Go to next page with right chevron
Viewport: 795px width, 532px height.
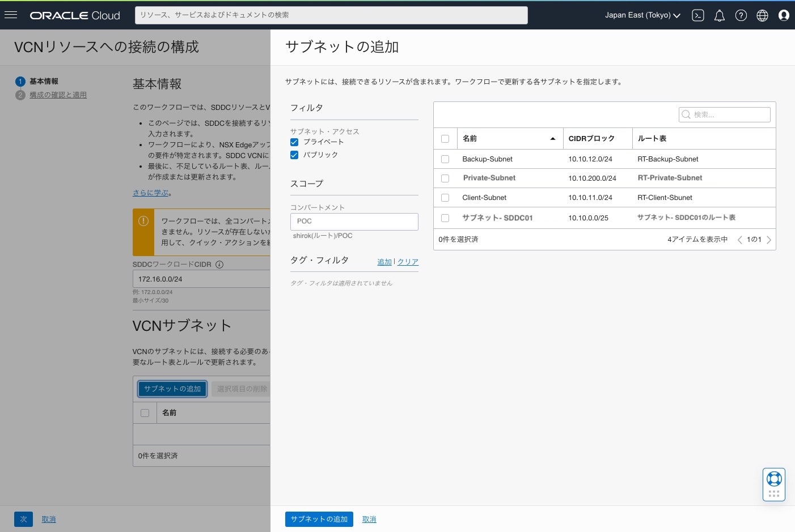(769, 240)
